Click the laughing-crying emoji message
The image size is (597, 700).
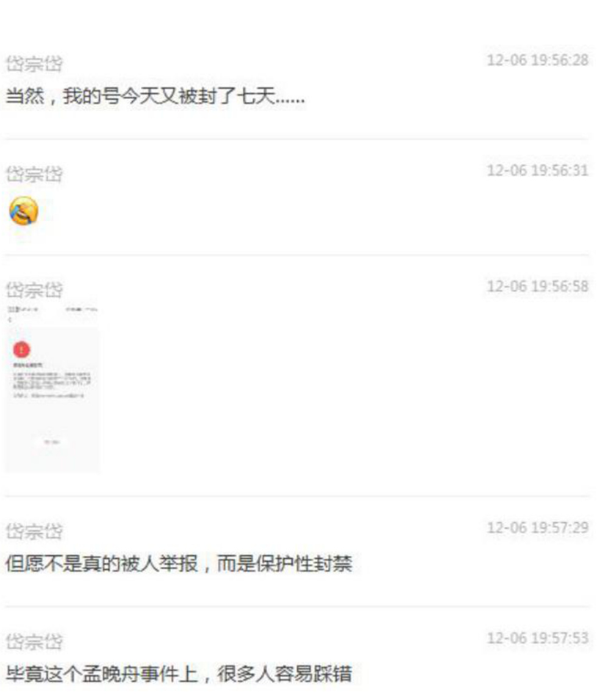[24, 211]
